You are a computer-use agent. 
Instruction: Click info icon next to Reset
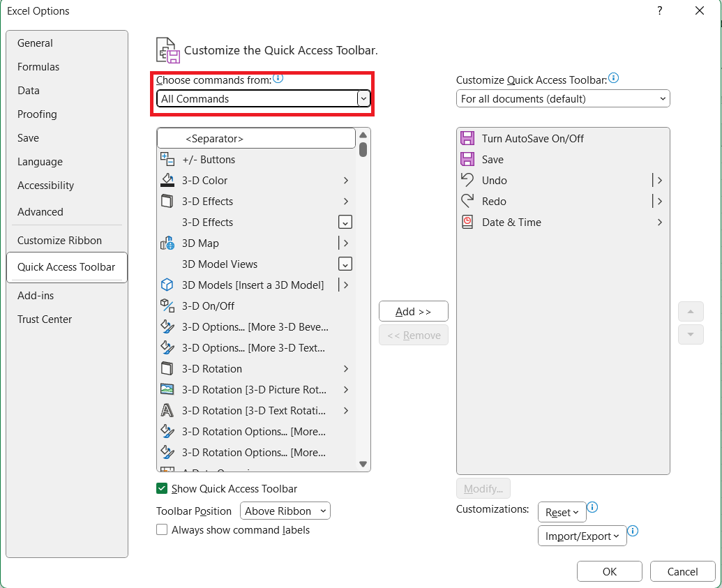pos(593,507)
